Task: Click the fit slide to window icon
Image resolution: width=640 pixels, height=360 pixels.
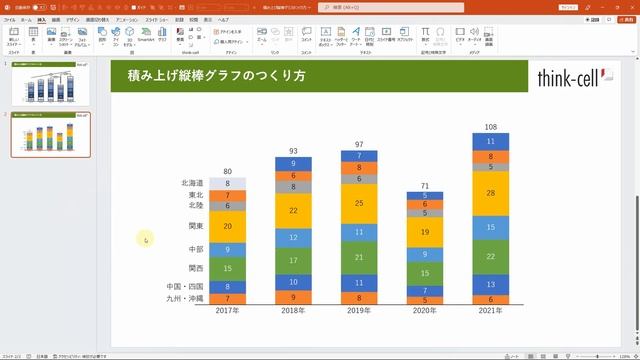Action: [x=635, y=356]
